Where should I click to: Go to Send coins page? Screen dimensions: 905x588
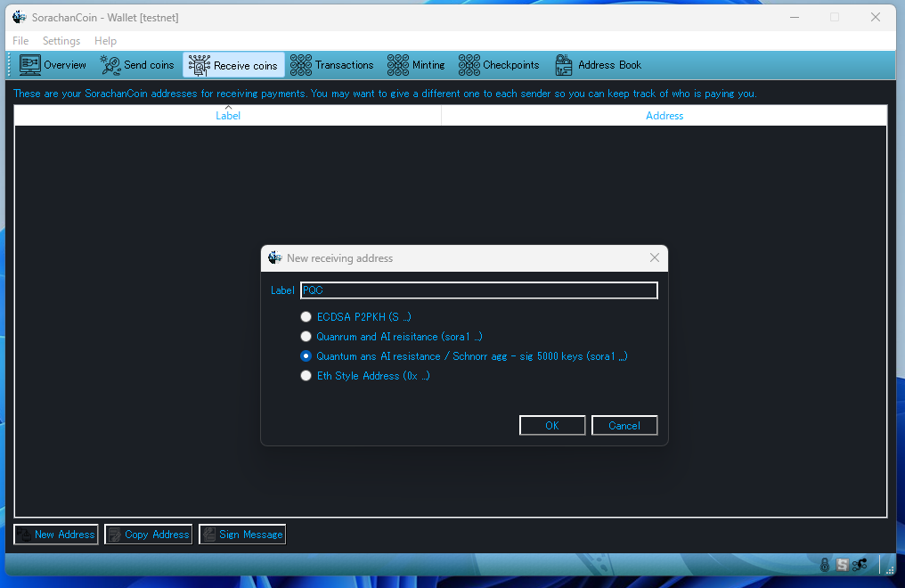[137, 65]
